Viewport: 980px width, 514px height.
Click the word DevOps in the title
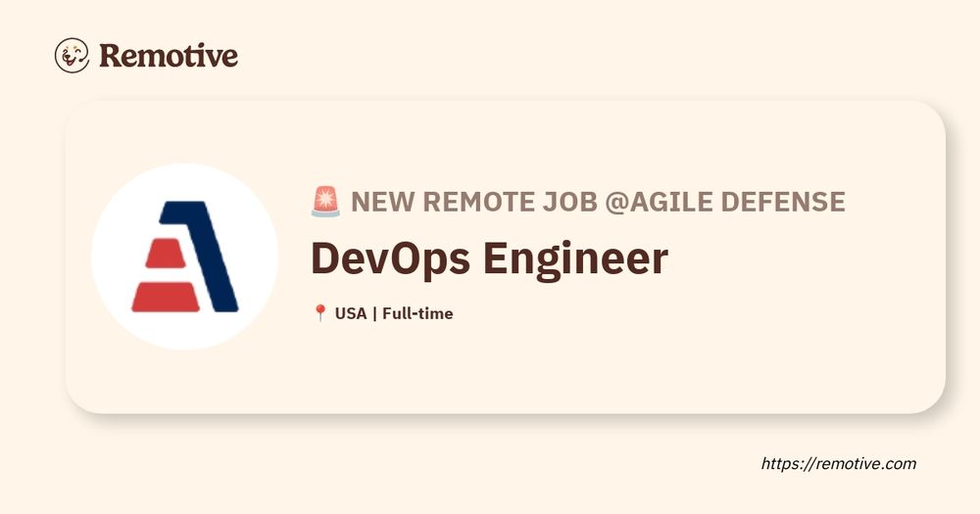click(x=391, y=258)
